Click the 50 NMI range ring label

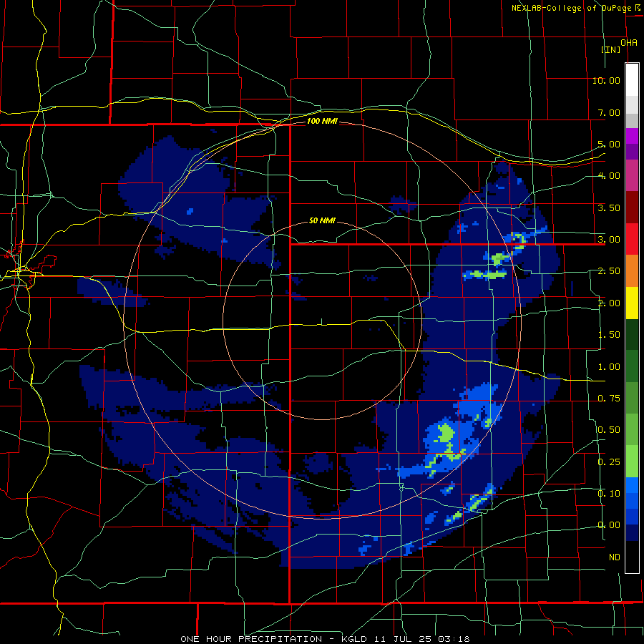[322, 221]
